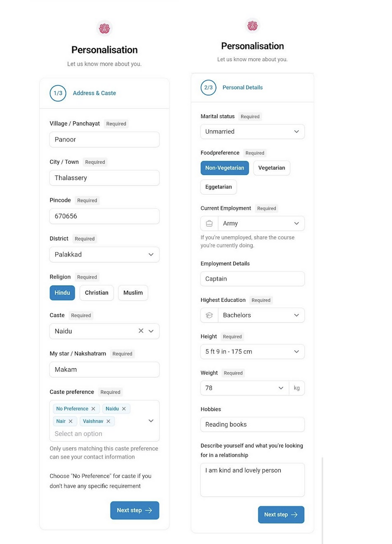Remove the Vaishnav preference tag
Screen dimensions: 392x544
(x=108, y=421)
